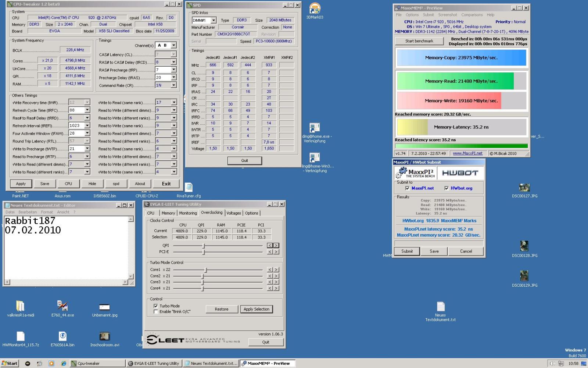
Task: Click the spd button in CPU-Tweaker
Action: [x=116, y=184]
